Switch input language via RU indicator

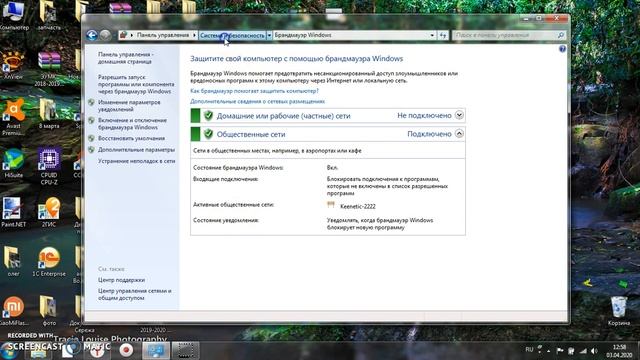529,350
